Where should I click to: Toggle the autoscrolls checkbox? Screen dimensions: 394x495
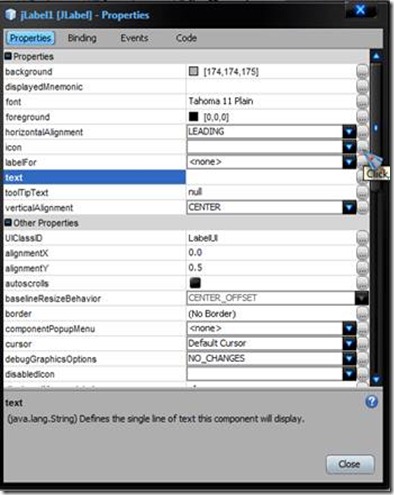[195, 283]
